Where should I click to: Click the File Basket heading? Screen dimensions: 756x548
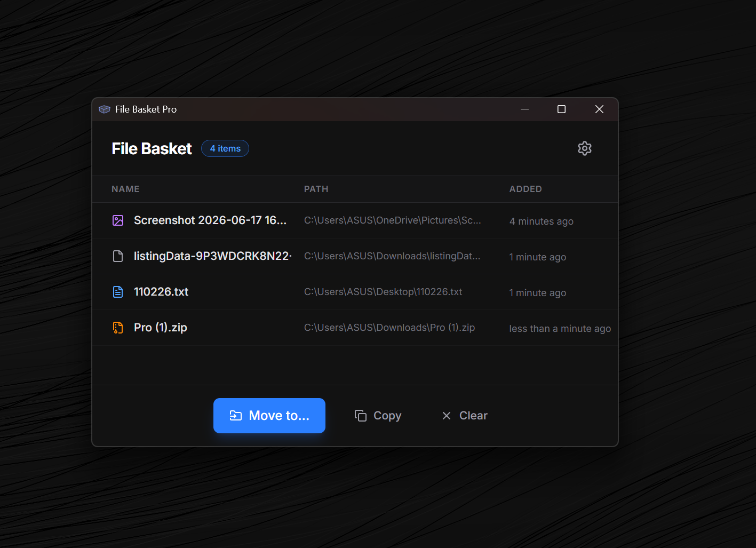[x=152, y=148]
